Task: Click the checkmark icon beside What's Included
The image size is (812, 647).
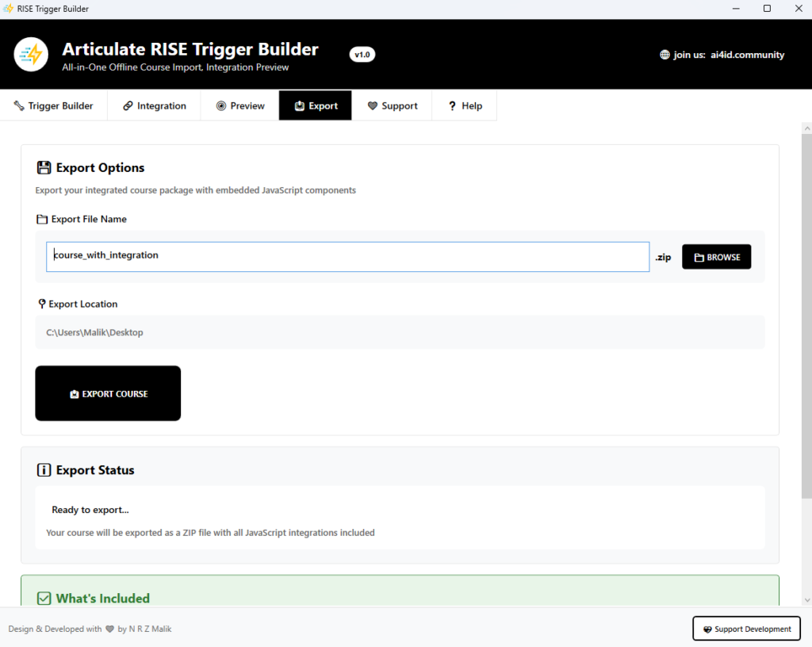Action: [x=44, y=599]
